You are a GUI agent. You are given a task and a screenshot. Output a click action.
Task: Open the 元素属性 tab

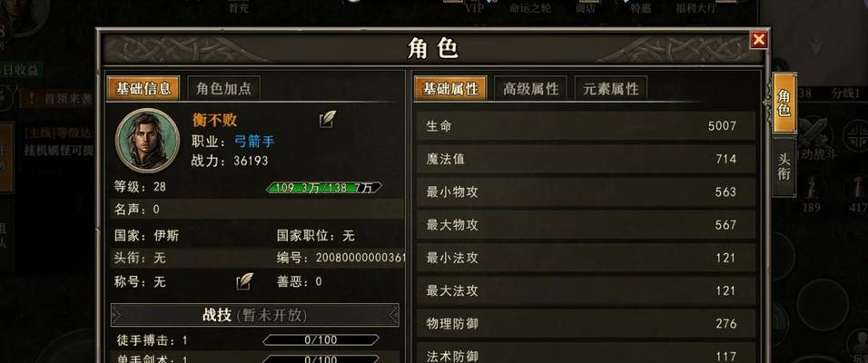(x=610, y=89)
